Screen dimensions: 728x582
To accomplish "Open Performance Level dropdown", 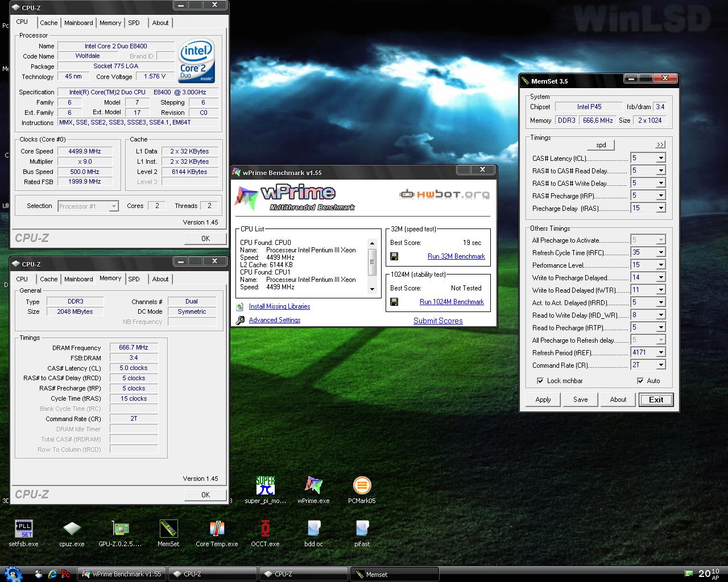I will tap(661, 265).
